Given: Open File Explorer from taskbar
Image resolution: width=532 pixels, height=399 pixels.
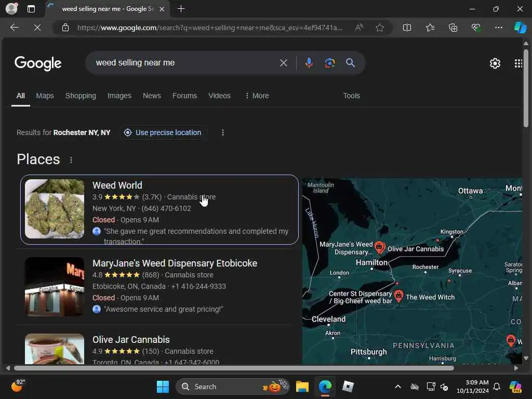Looking at the screenshot, I should [x=302, y=387].
